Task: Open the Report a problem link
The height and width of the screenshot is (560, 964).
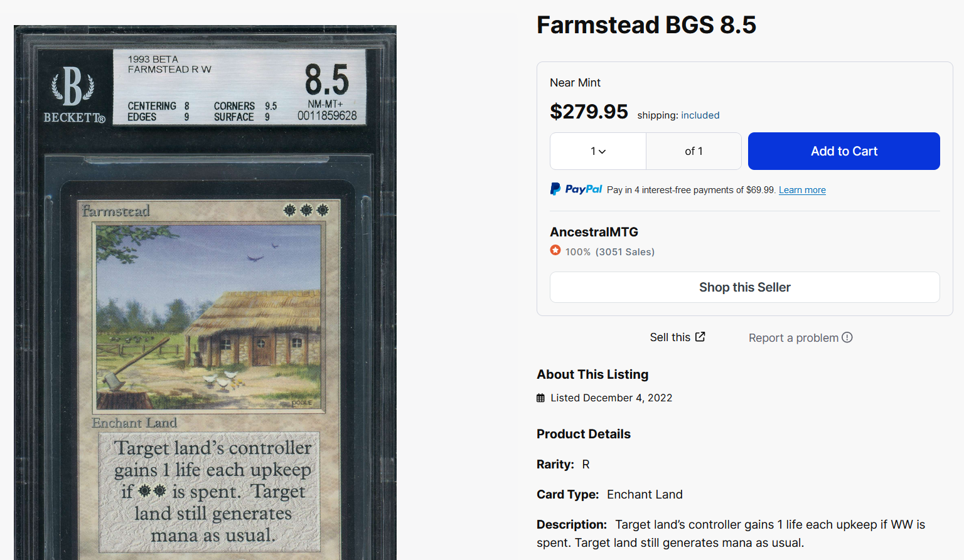Action: (793, 337)
